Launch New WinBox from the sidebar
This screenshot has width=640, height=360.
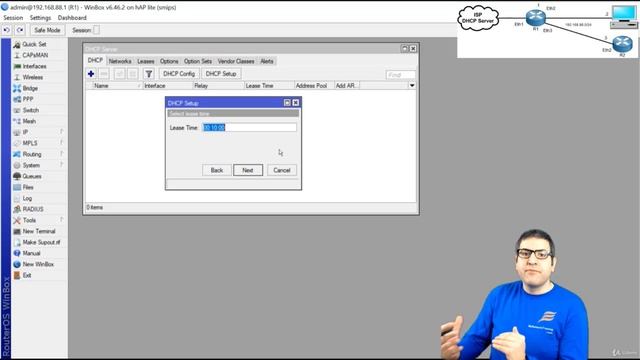(38, 264)
